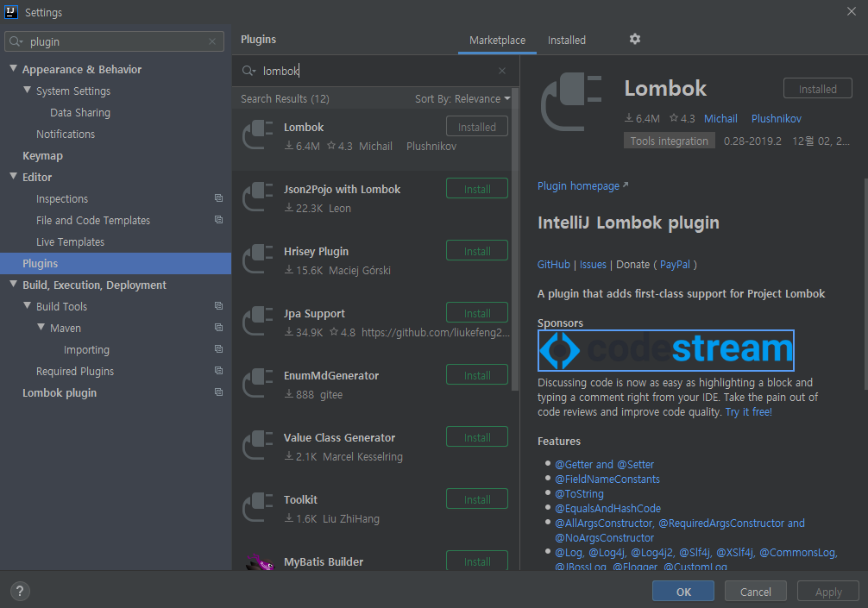Clear the plugin text in settings search
The width and height of the screenshot is (868, 608).
point(211,41)
